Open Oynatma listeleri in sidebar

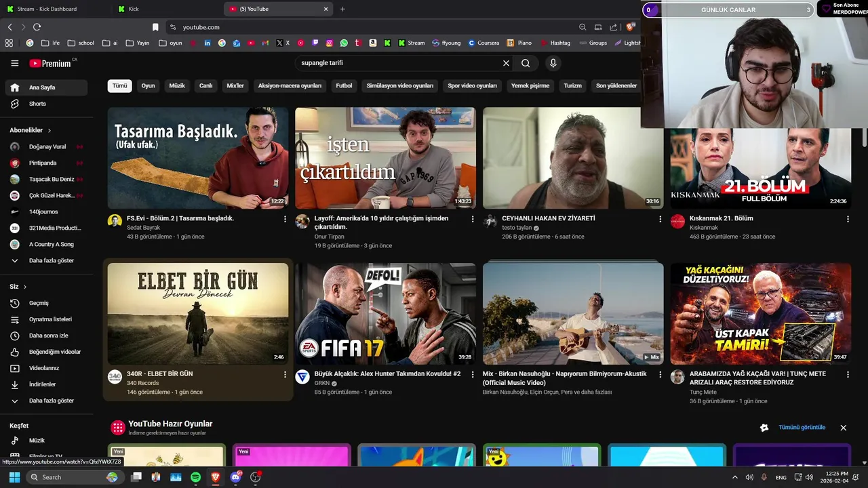(x=46, y=319)
